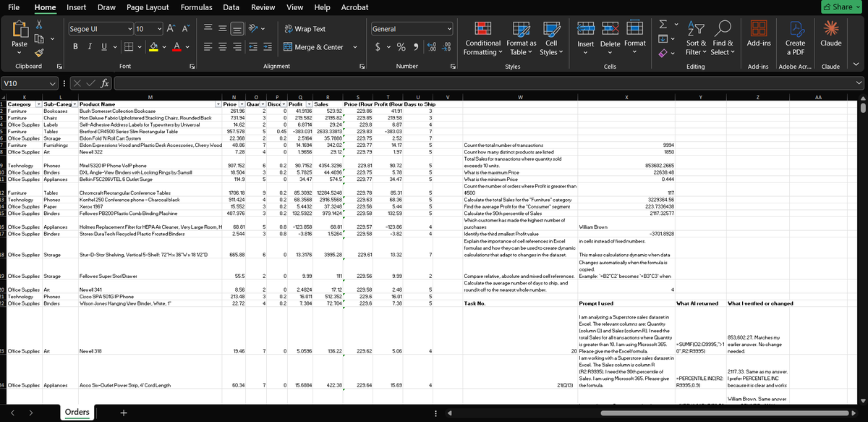Viewport: 868px width, 422px height.
Task: Align text right in cell
Action: [236, 47]
